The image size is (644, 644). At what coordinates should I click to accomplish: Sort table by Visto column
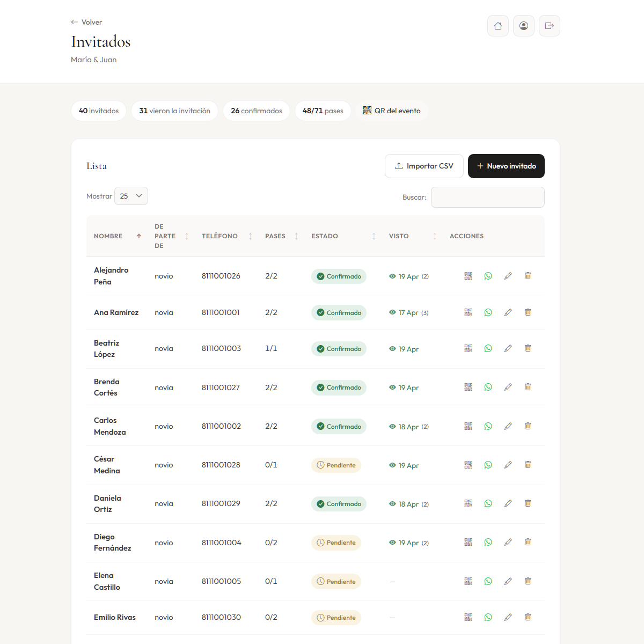pyautogui.click(x=412, y=236)
